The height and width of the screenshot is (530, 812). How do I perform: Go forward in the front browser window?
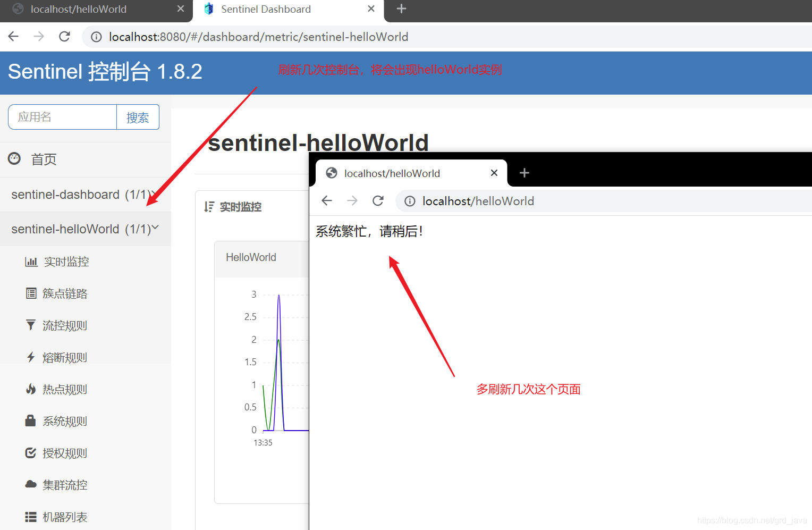coord(352,200)
